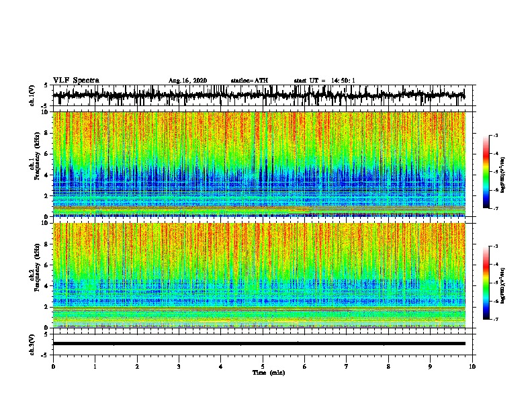
Task: Click the "station= ATH" header text
Action: pyautogui.click(x=249, y=81)
